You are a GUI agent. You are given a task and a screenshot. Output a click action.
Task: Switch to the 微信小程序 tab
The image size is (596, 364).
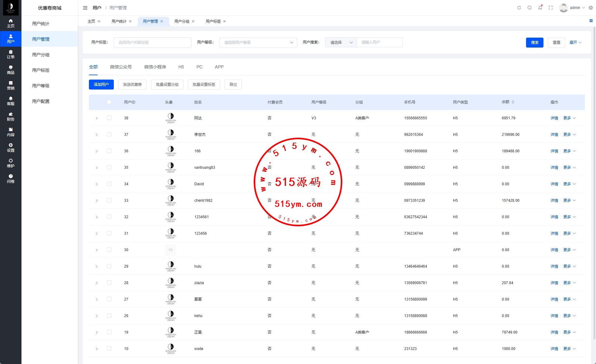[x=155, y=67]
